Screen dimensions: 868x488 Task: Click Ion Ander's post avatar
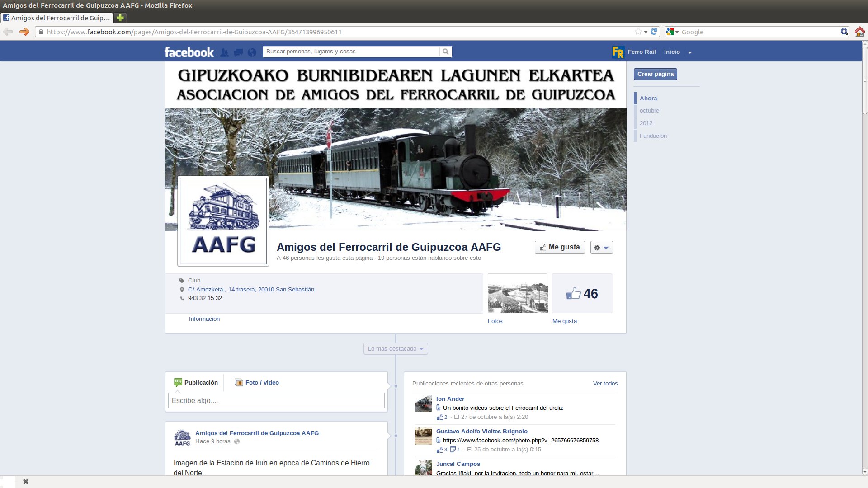(x=424, y=404)
